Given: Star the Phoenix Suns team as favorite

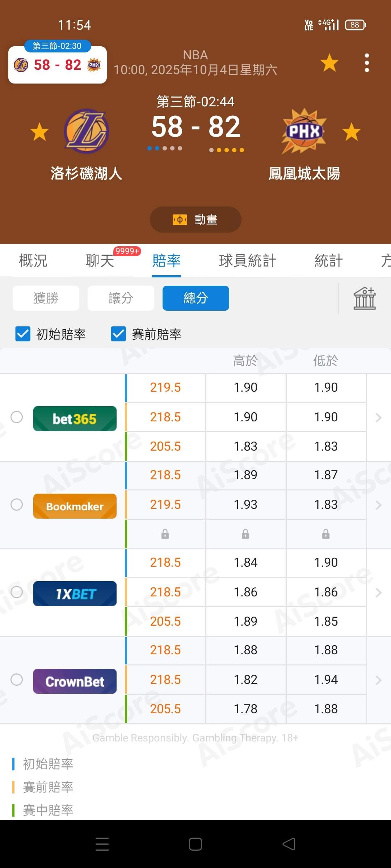Looking at the screenshot, I should pyautogui.click(x=351, y=132).
